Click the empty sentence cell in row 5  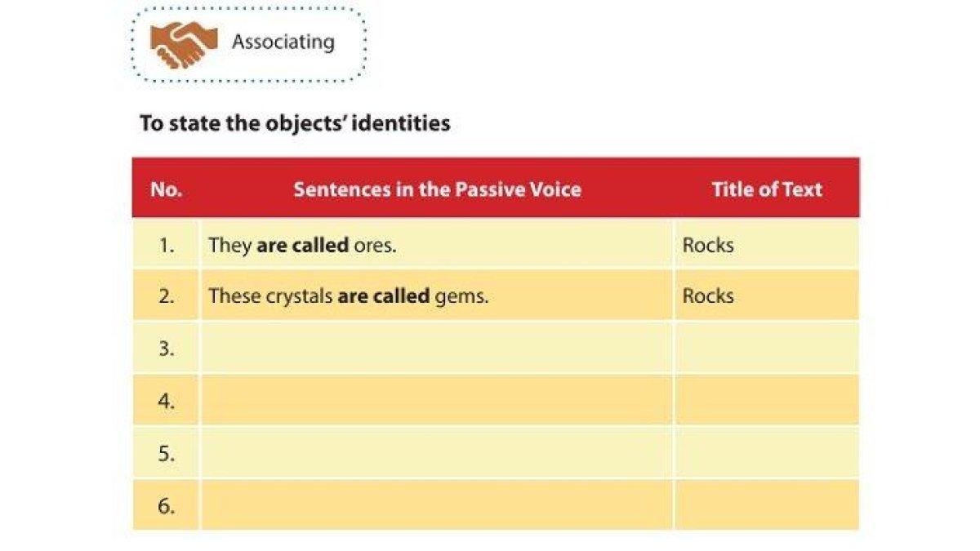[437, 453]
